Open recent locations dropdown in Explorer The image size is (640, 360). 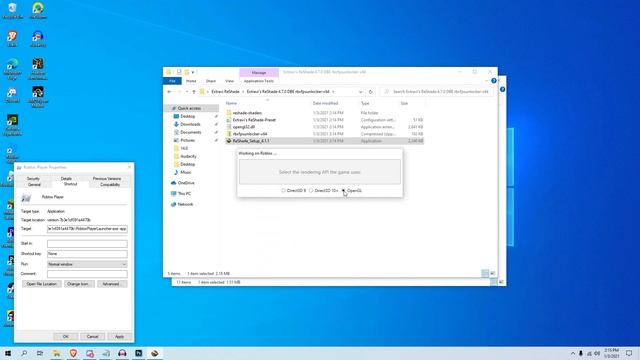pyautogui.click(x=187, y=92)
